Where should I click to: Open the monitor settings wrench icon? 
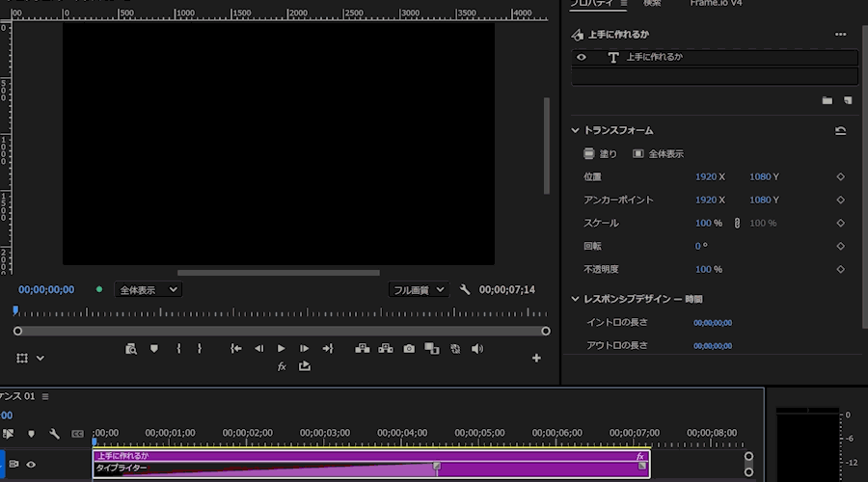[x=465, y=289]
